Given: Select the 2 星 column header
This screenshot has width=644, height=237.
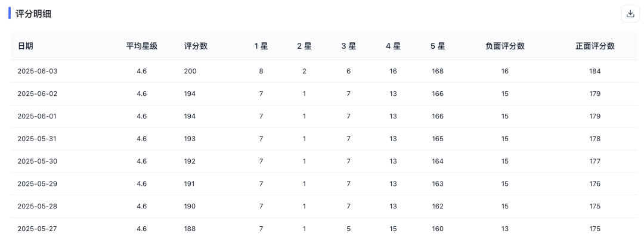Looking at the screenshot, I should tap(304, 46).
